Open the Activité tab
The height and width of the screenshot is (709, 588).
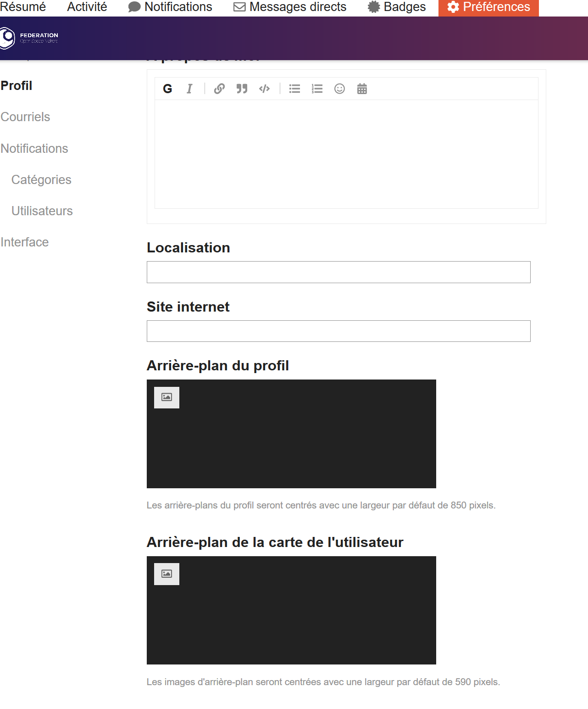(x=87, y=7)
